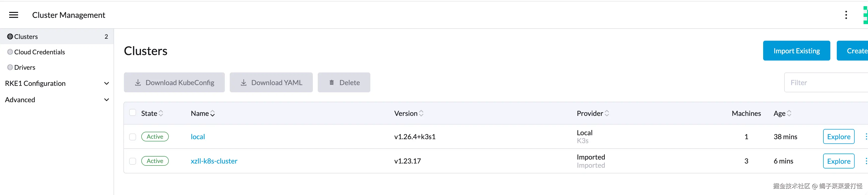Screen dimensions: 868x195
Task: Click the Import Existing button
Action: (796, 51)
